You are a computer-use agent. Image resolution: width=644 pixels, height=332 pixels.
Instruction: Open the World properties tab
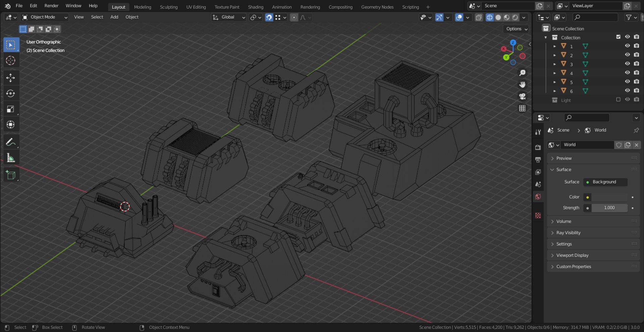point(538,197)
